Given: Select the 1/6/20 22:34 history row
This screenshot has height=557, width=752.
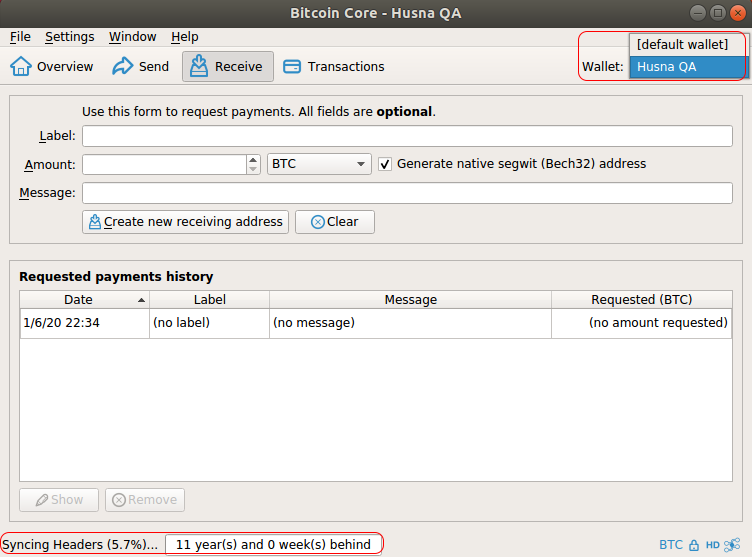Looking at the screenshot, I should (376, 323).
